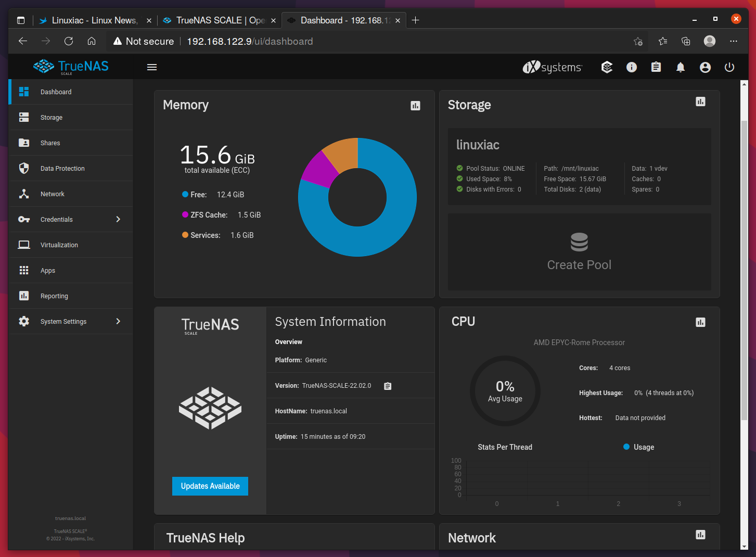Viewport: 756px width, 557px height.
Task: Go back in browser
Action: 23,41
